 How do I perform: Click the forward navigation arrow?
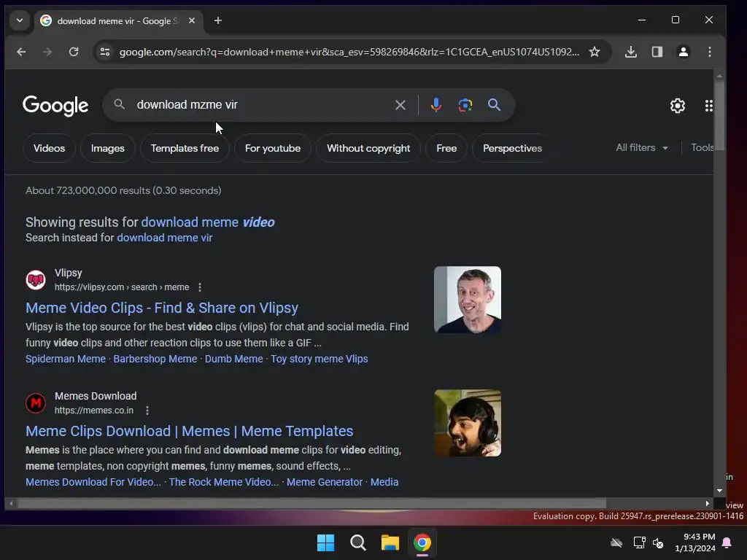47,52
